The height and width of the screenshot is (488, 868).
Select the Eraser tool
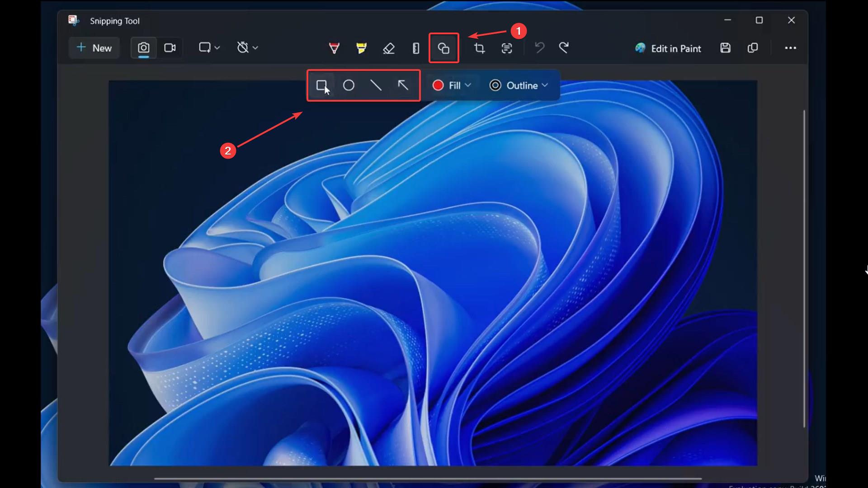(389, 48)
